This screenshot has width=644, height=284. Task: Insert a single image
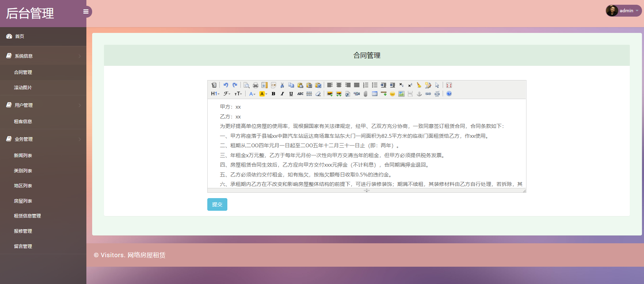click(330, 94)
